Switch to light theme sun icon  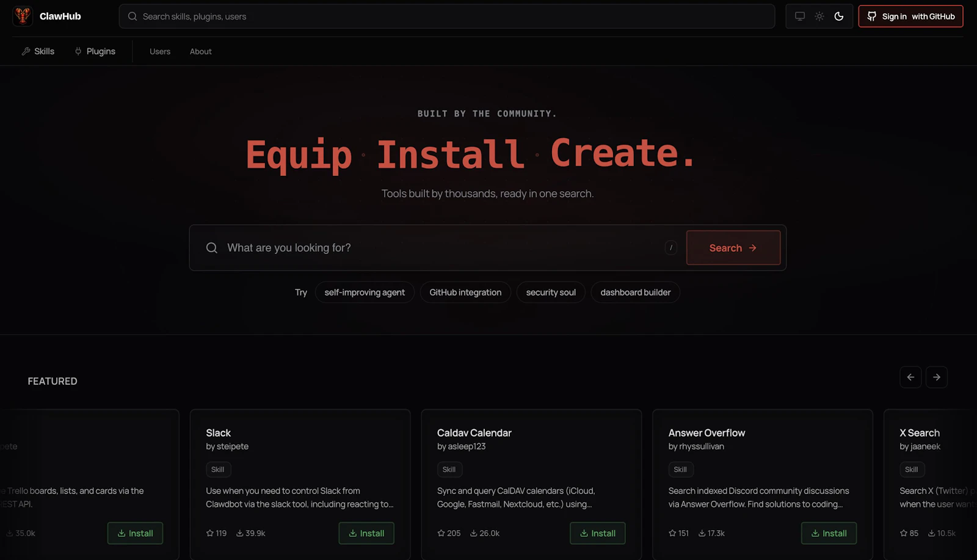pyautogui.click(x=819, y=16)
